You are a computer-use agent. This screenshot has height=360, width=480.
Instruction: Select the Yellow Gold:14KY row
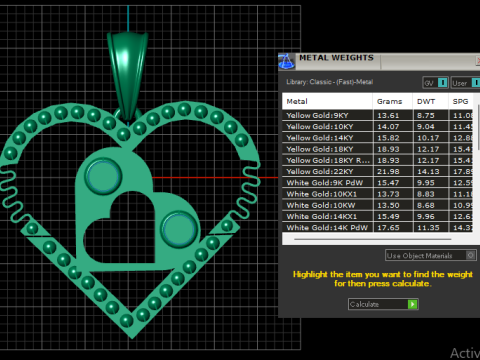377,138
